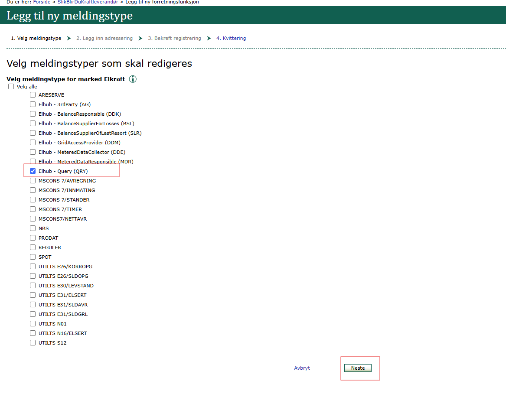Tick UTILTS N01 checkbox
The width and height of the screenshot is (506, 420).
click(x=33, y=323)
